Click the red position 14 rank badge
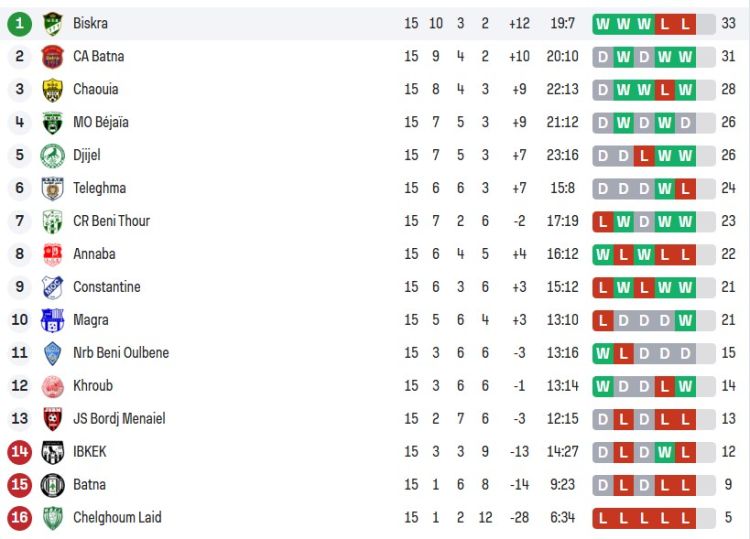Viewport: 750px width, 539px height. [20, 452]
